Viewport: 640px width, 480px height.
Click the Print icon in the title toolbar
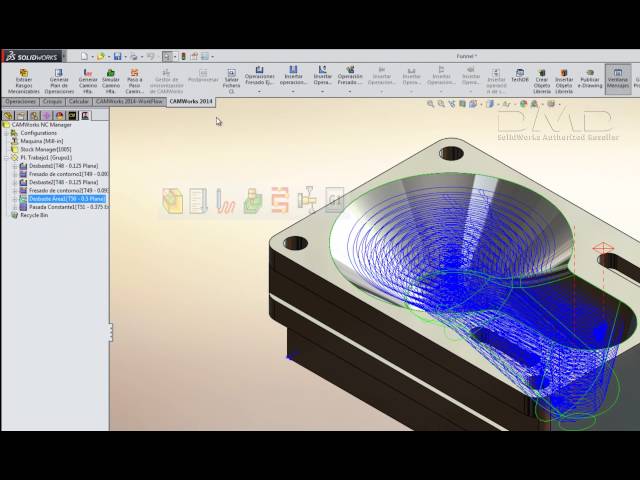[x=133, y=56]
